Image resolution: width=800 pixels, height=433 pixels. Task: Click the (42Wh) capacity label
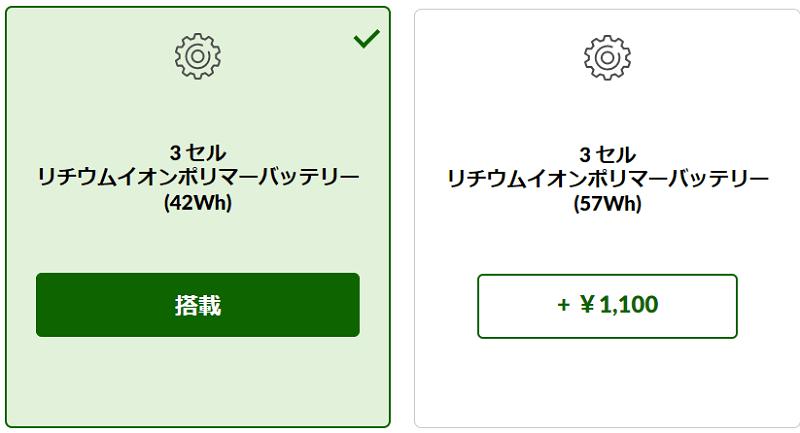tap(198, 203)
